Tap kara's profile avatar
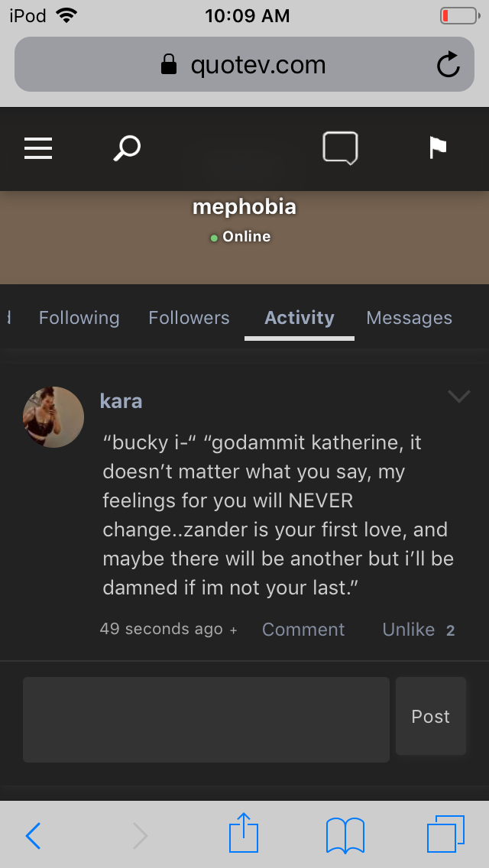 coord(53,417)
